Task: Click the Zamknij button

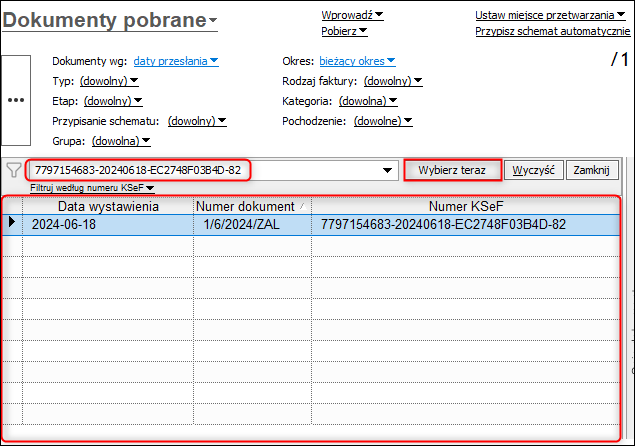Action: [592, 170]
